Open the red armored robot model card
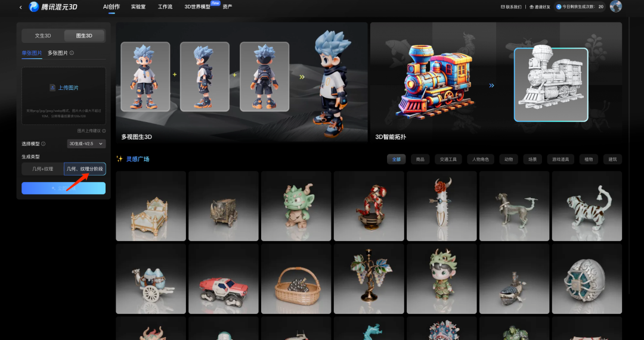 coord(369,206)
